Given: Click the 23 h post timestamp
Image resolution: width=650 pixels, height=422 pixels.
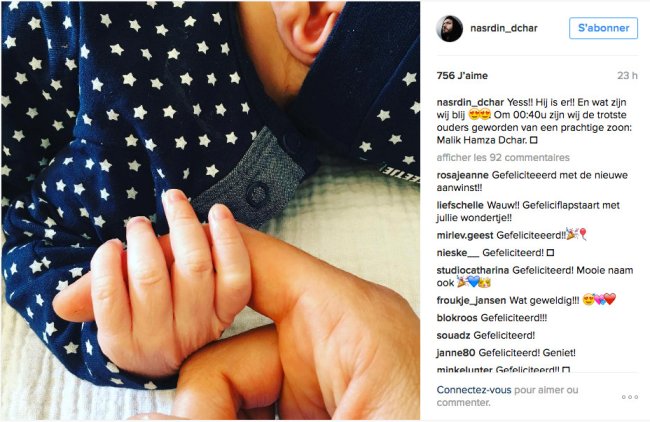Looking at the screenshot, I should [627, 76].
